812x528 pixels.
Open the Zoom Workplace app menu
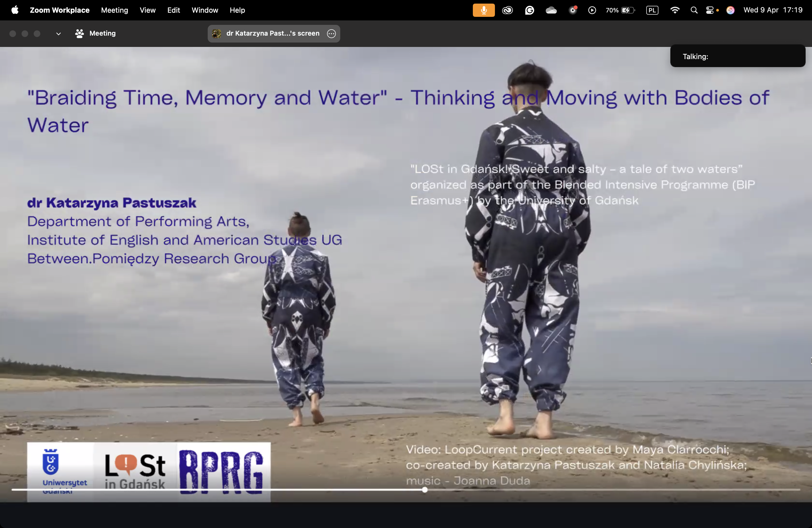60,10
